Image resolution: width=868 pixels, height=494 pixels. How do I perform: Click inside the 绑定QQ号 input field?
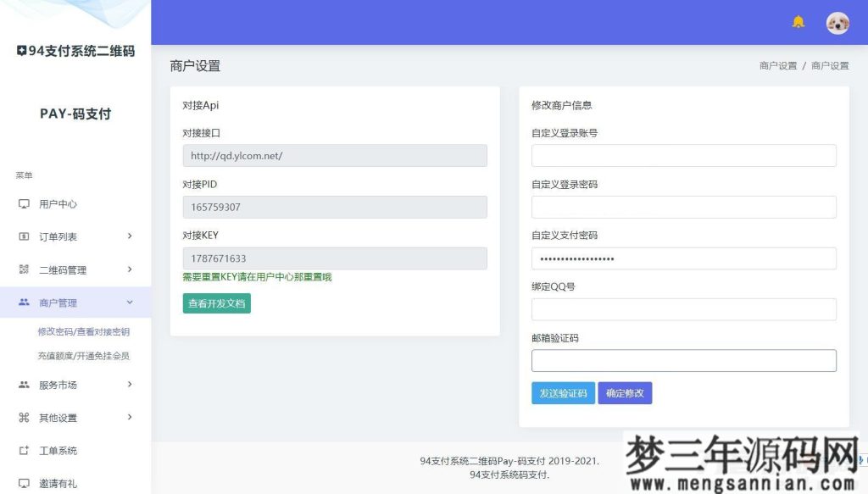682,309
